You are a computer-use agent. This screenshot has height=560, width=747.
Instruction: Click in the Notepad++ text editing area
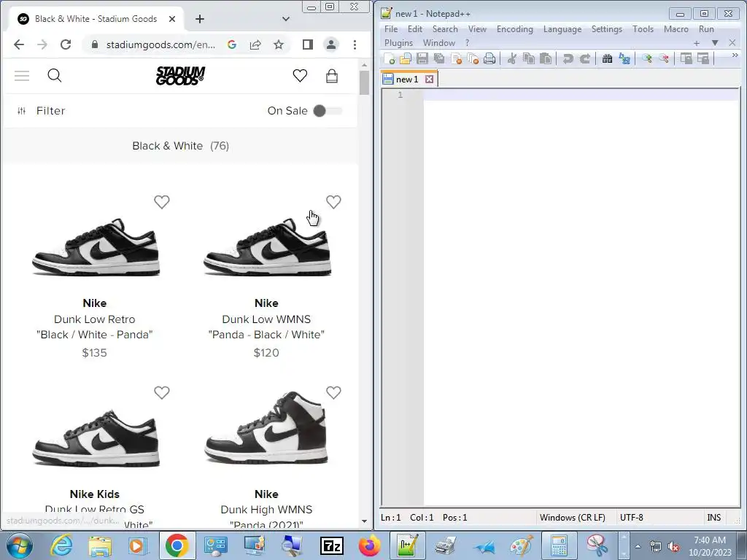(581, 297)
